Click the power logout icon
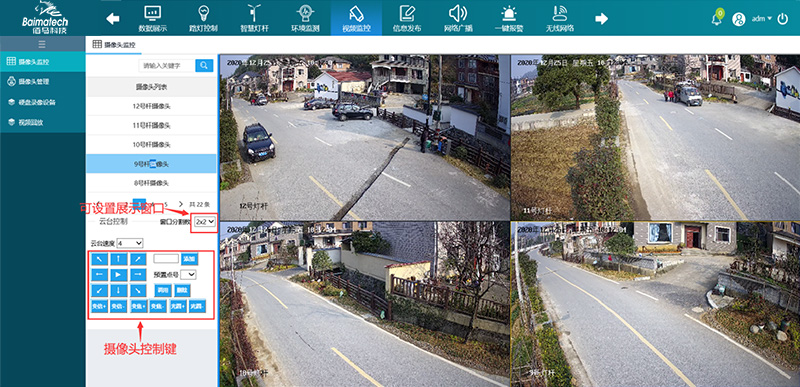The image size is (800, 387). tap(783, 19)
